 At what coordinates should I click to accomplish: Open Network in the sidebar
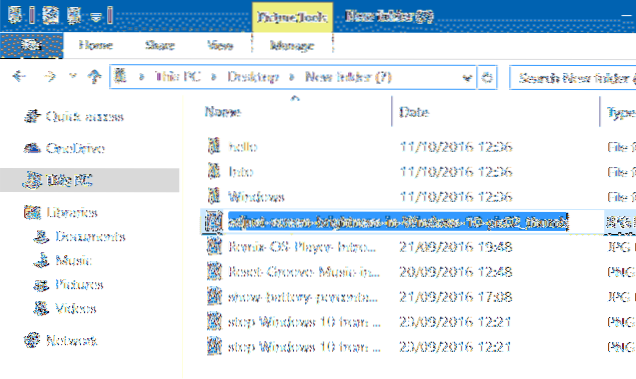[71, 340]
